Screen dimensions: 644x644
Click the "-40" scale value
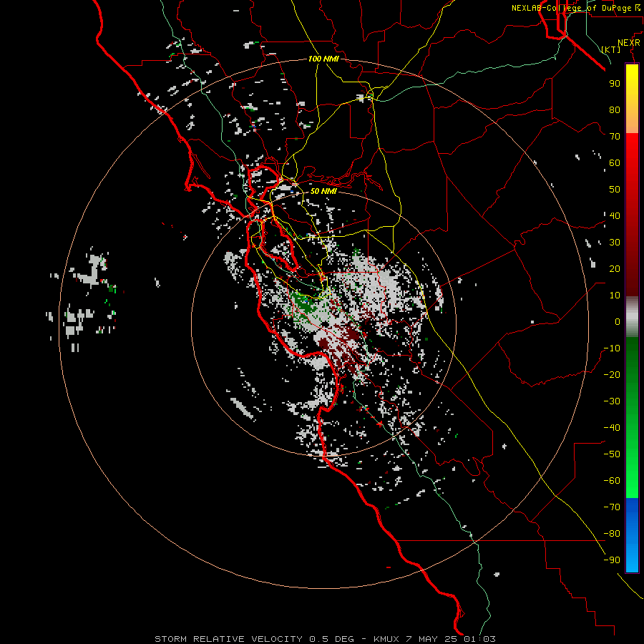click(612, 428)
